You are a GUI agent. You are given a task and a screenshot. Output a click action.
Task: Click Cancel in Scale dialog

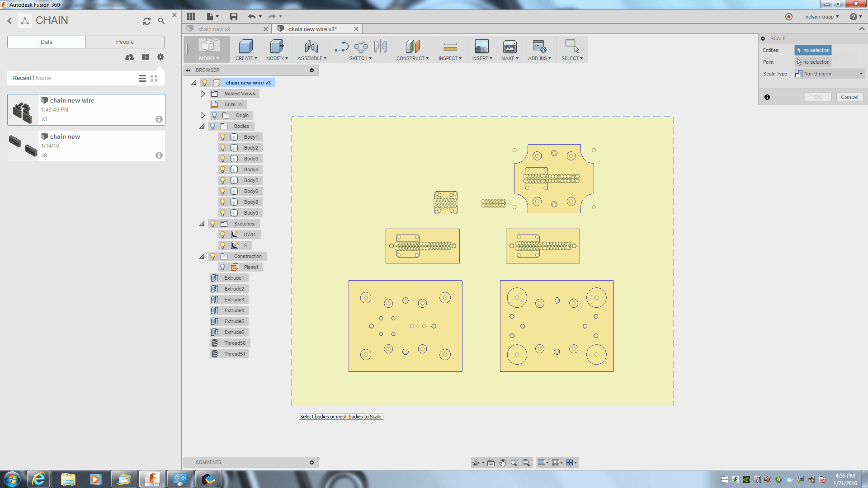click(x=849, y=97)
